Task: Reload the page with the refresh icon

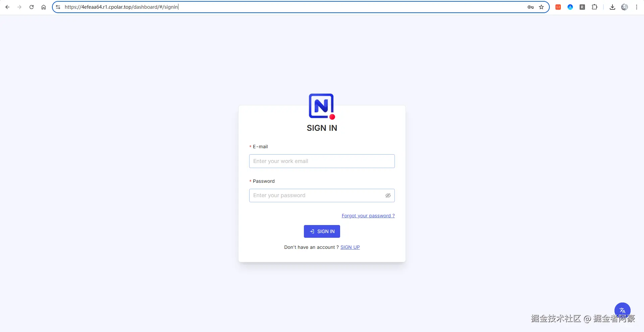Action: 32,7
